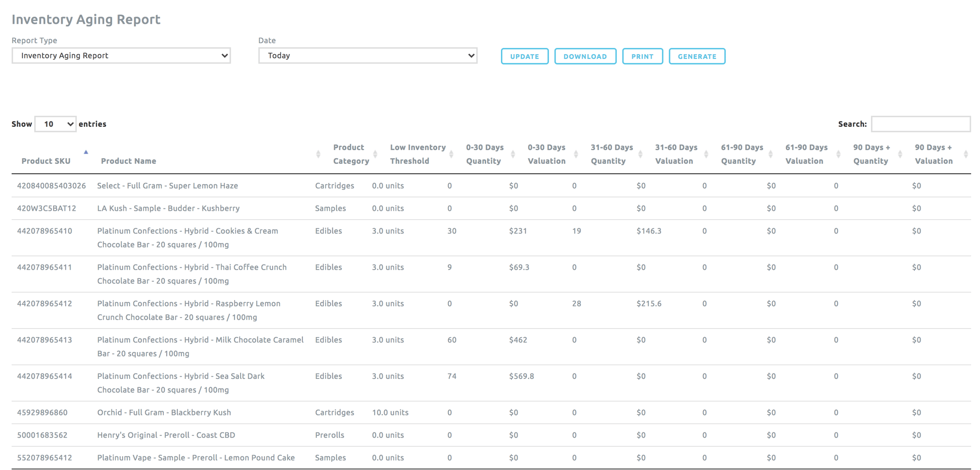Viewport: 980px width, 470px height.
Task: Click the Print button
Action: (642, 56)
